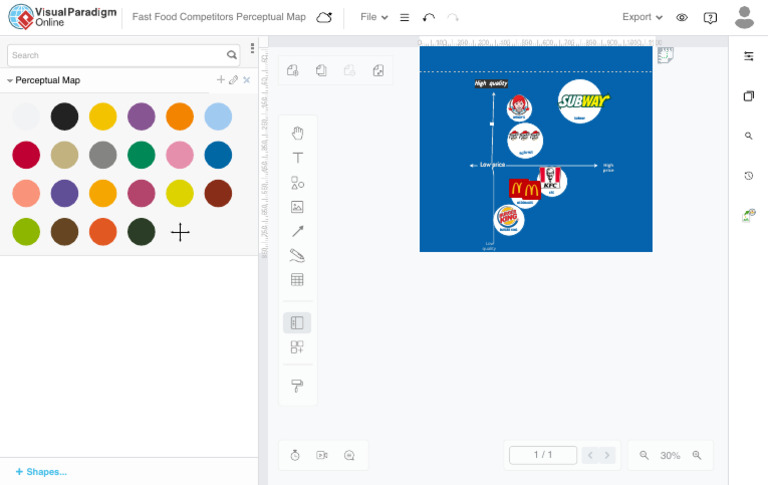Select the format painter roller

pyautogui.click(x=297, y=386)
